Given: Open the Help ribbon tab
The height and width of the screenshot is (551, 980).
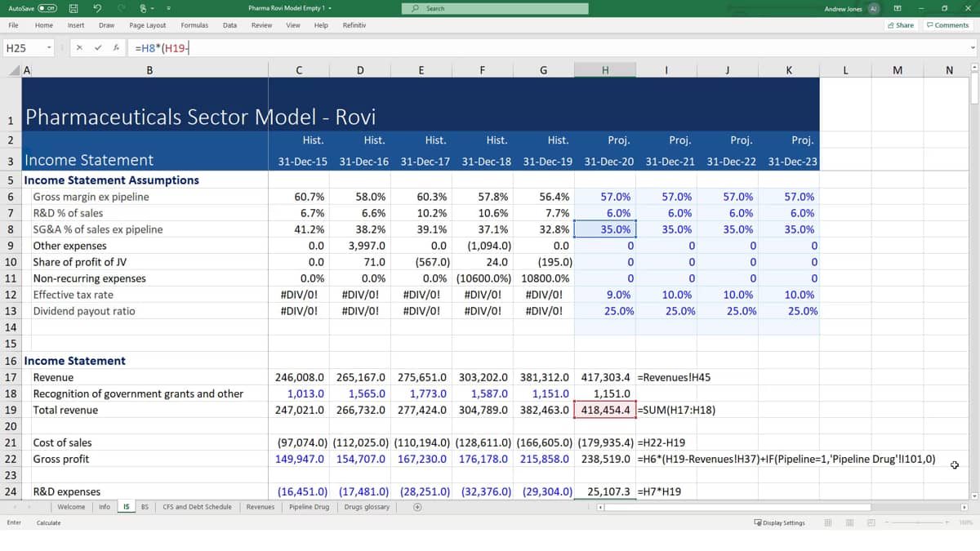Looking at the screenshot, I should click(322, 25).
